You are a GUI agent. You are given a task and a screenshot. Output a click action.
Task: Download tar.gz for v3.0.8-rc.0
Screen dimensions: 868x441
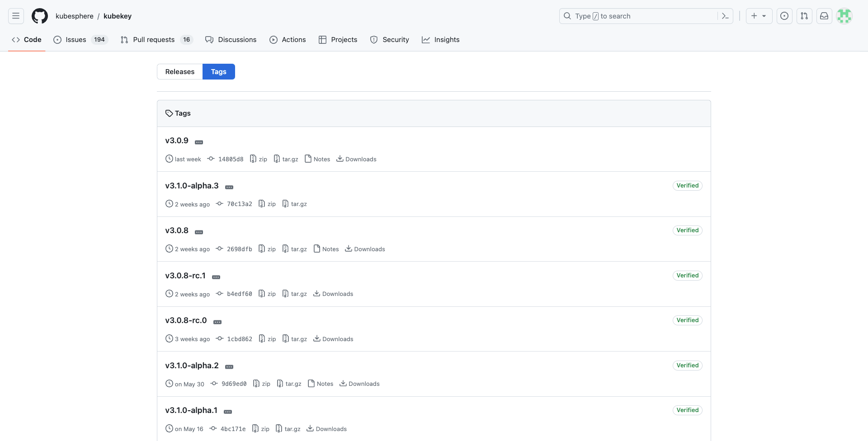[294, 339]
